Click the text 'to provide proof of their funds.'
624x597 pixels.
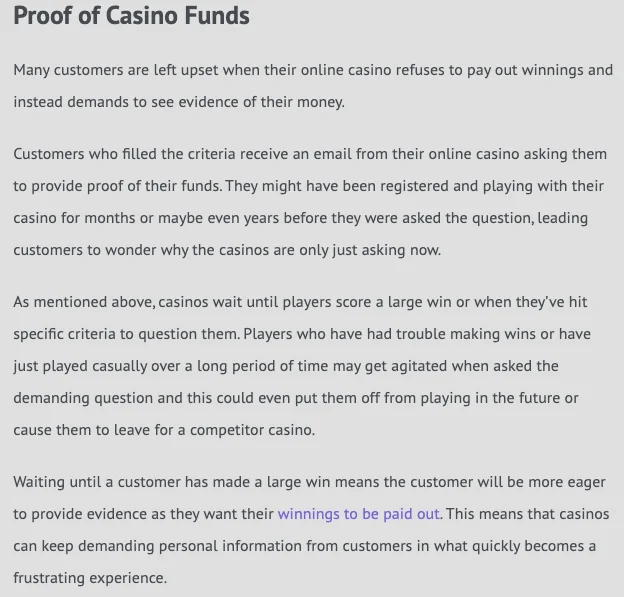click(x=118, y=186)
